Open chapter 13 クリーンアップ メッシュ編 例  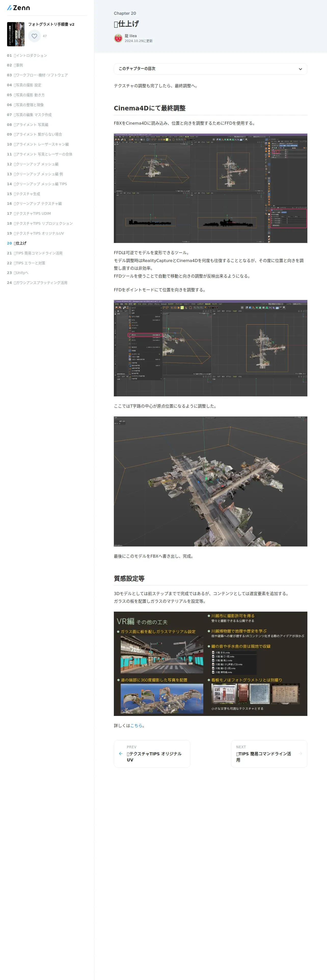(x=35, y=174)
